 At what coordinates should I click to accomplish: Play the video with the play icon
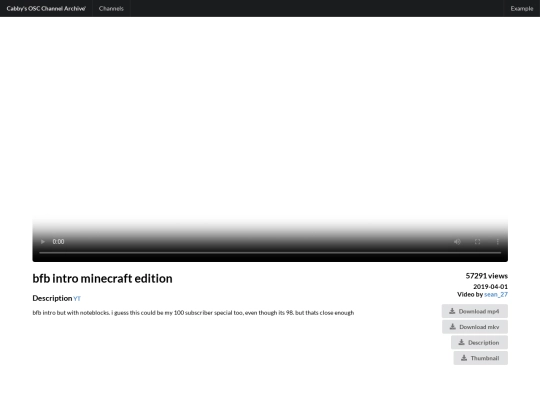43,242
